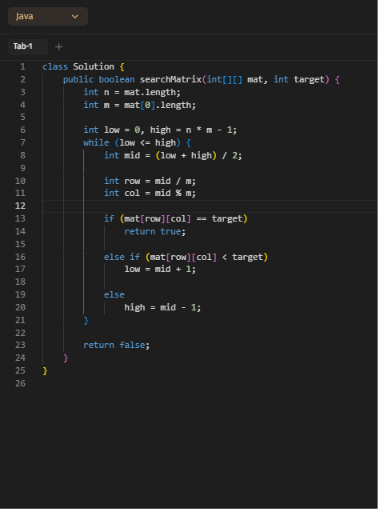Click the 'int m = mat[0].length;' line
The height and width of the screenshot is (509, 378).
pos(140,105)
